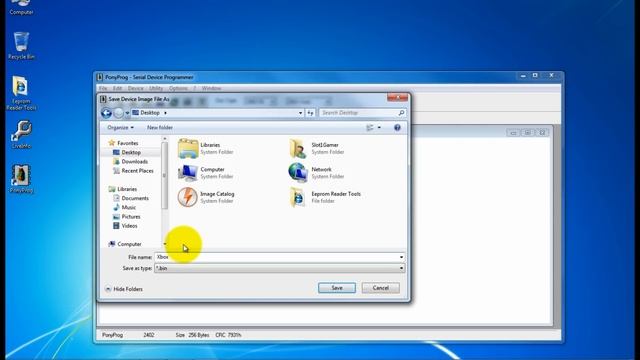Image resolution: width=640 pixels, height=360 pixels.
Task: Select Computer in the navigation pane
Action: coord(129,244)
